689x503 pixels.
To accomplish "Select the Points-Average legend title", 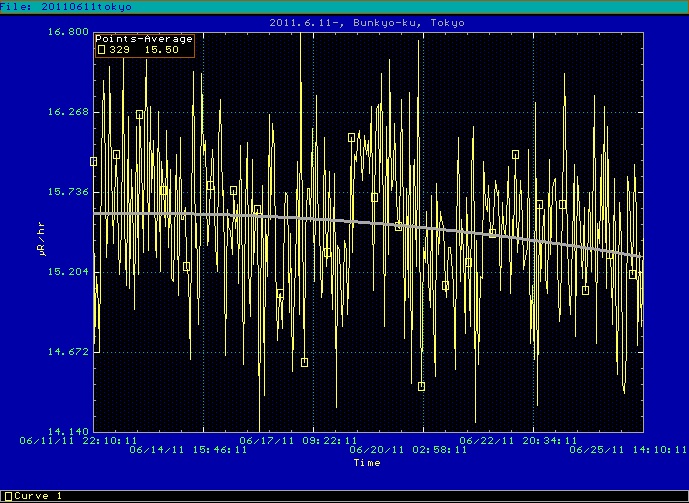I will 144,39.
